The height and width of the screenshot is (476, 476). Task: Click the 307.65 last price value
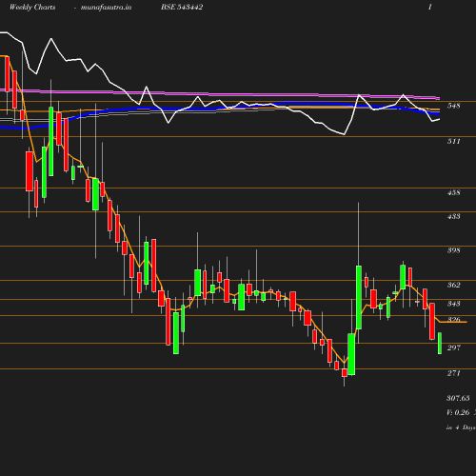[x=458, y=398]
